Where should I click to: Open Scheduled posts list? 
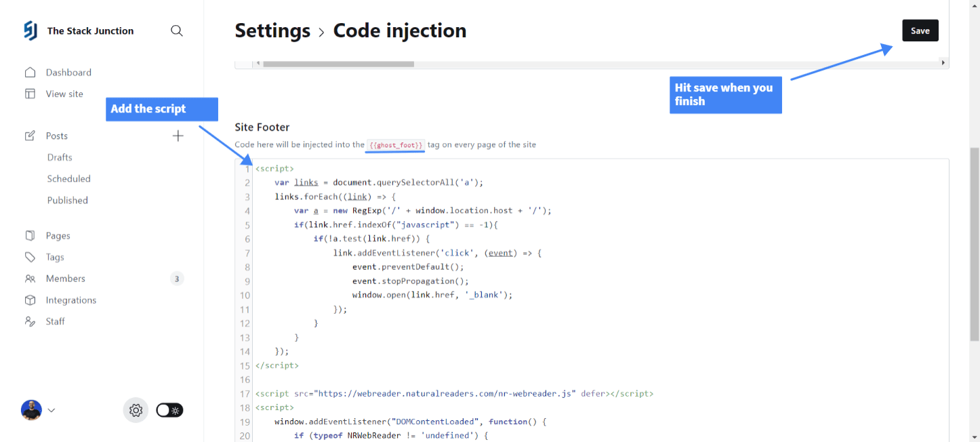tap(68, 178)
